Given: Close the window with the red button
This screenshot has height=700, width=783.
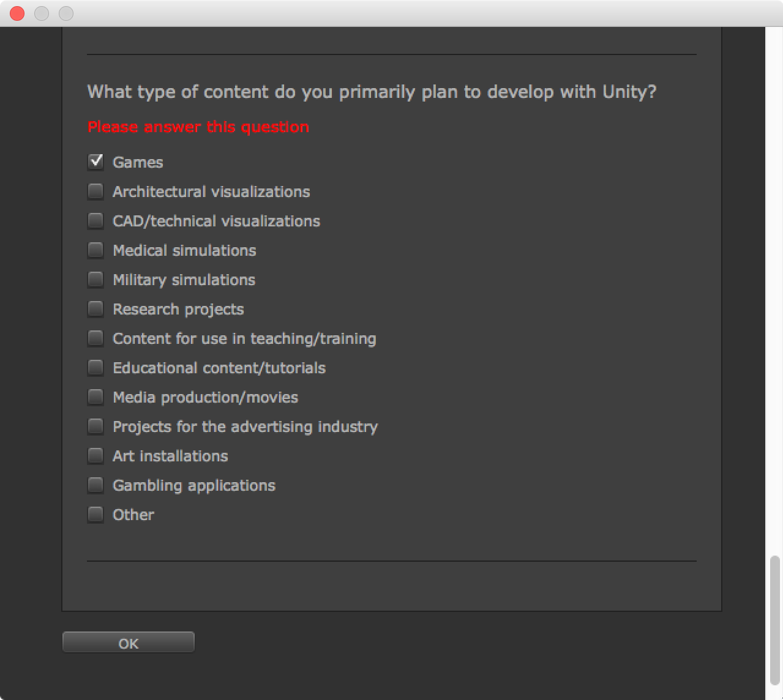Looking at the screenshot, I should point(17,13).
